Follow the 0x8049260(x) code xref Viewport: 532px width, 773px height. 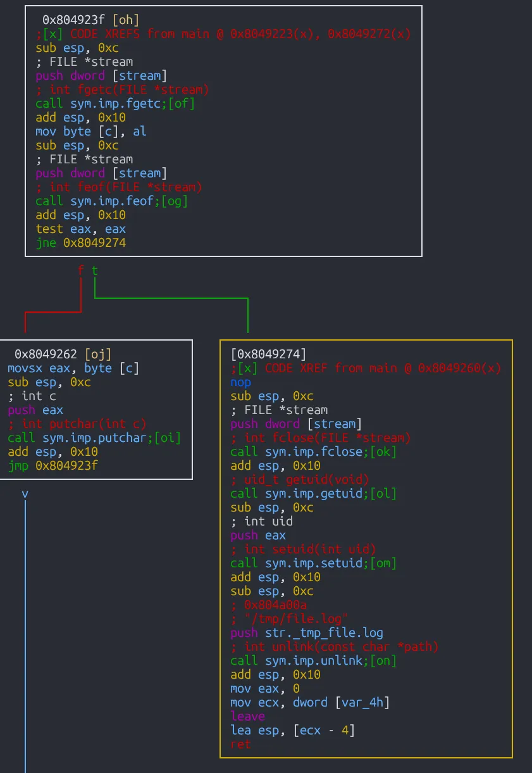(x=460, y=368)
